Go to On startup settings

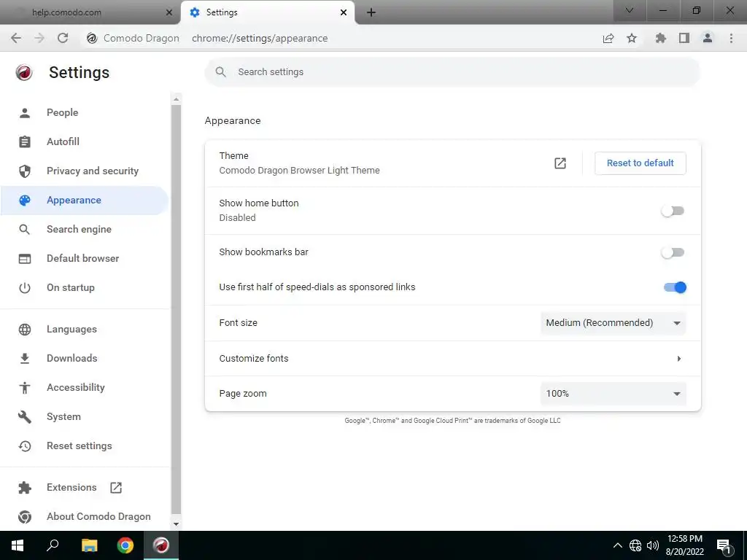pos(85,287)
